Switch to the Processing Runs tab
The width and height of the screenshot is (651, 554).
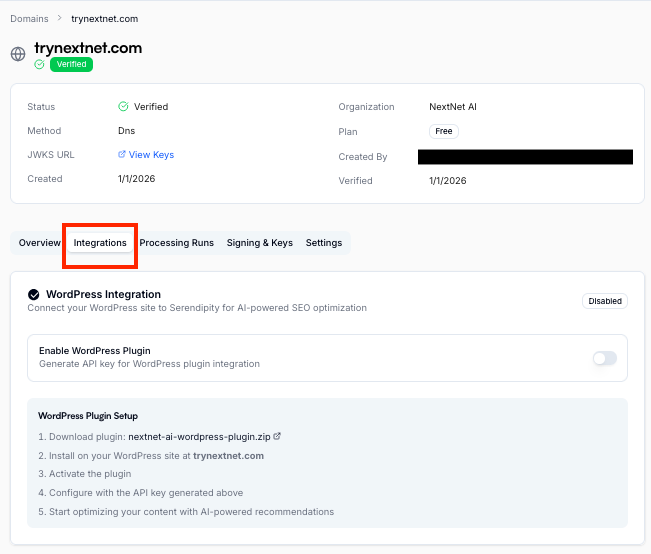[x=176, y=243]
